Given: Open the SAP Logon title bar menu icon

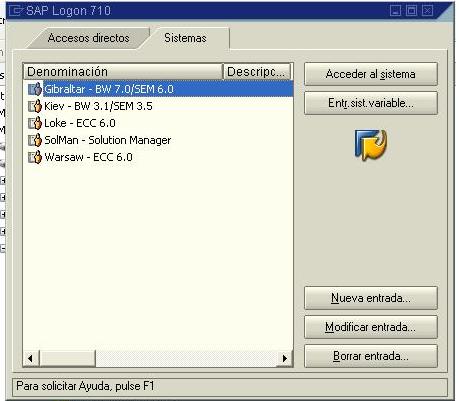Looking at the screenshot, I should 15,11.
